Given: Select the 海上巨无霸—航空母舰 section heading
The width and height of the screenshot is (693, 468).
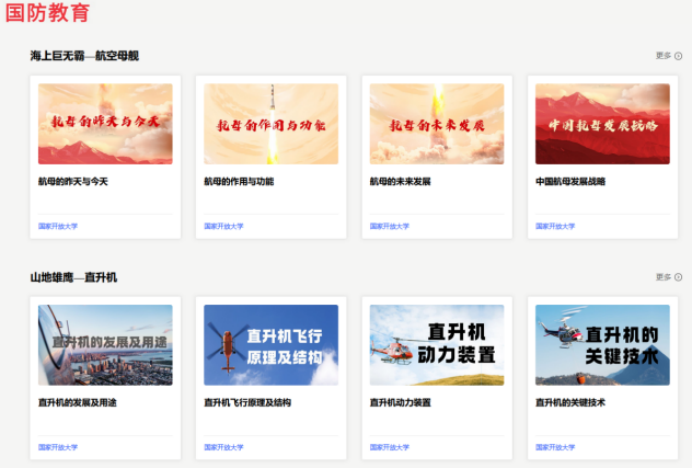Looking at the screenshot, I should (x=84, y=56).
